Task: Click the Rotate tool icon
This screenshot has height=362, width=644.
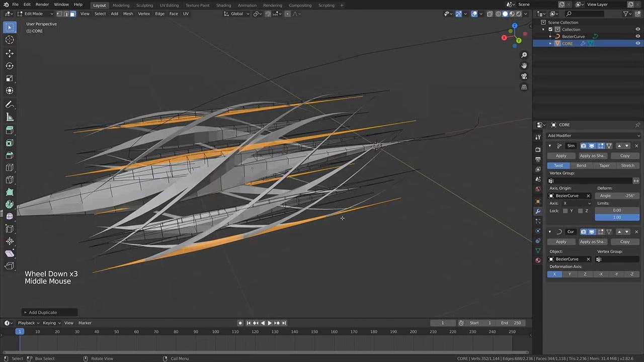Action: (x=10, y=66)
